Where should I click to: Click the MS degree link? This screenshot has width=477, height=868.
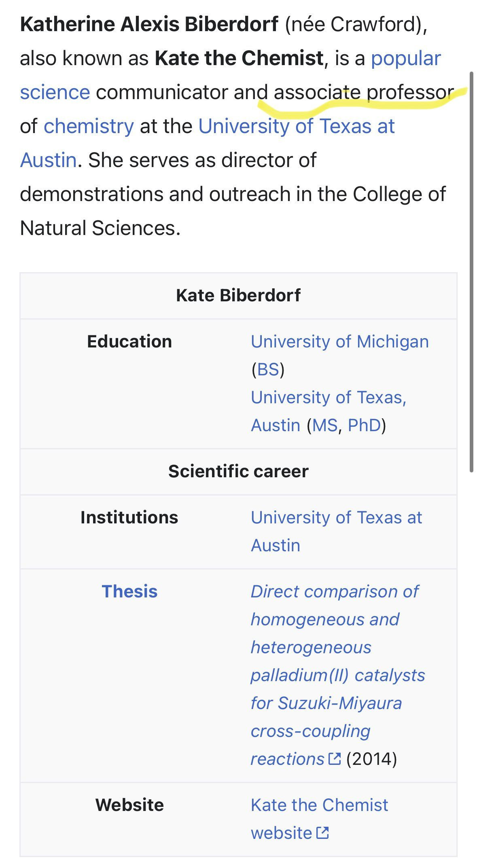point(325,426)
